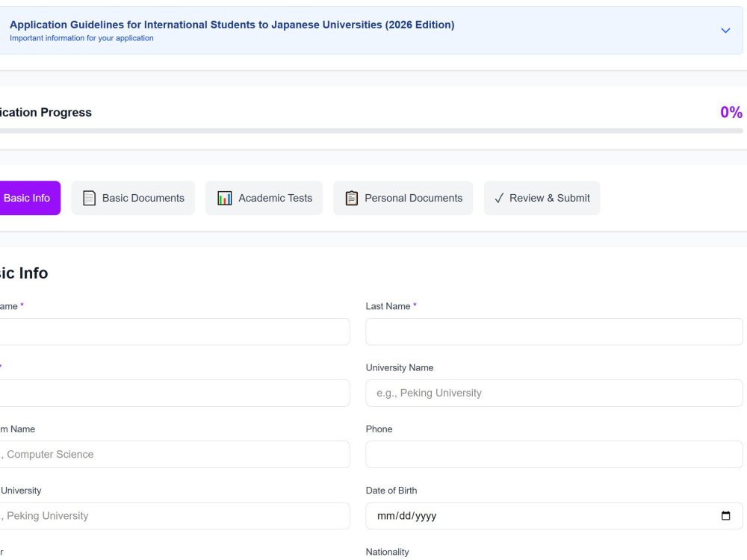Screen dimensions: 747x560
Task: Focus the Phone input field
Action: click(x=554, y=454)
